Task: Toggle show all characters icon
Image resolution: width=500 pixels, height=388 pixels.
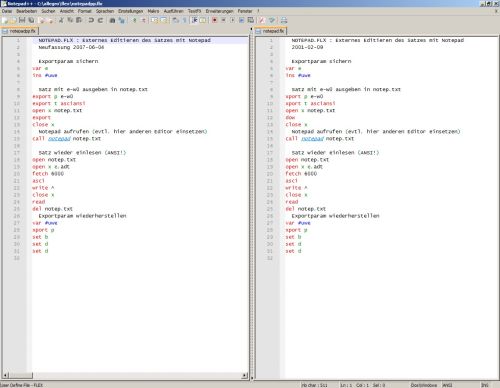Action: [184, 20]
